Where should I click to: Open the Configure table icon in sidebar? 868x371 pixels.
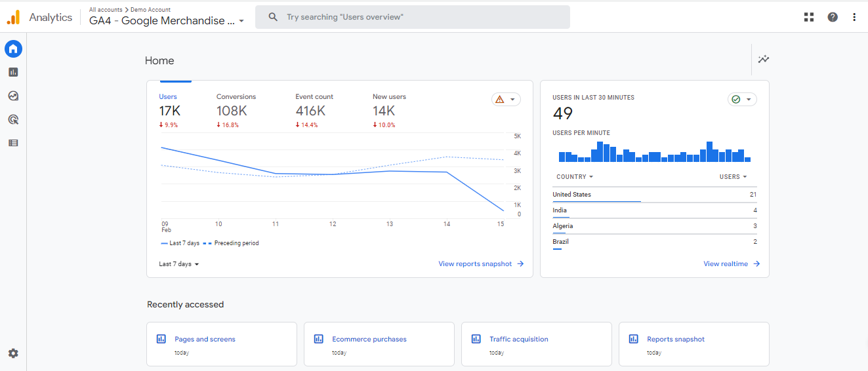pos(13,143)
